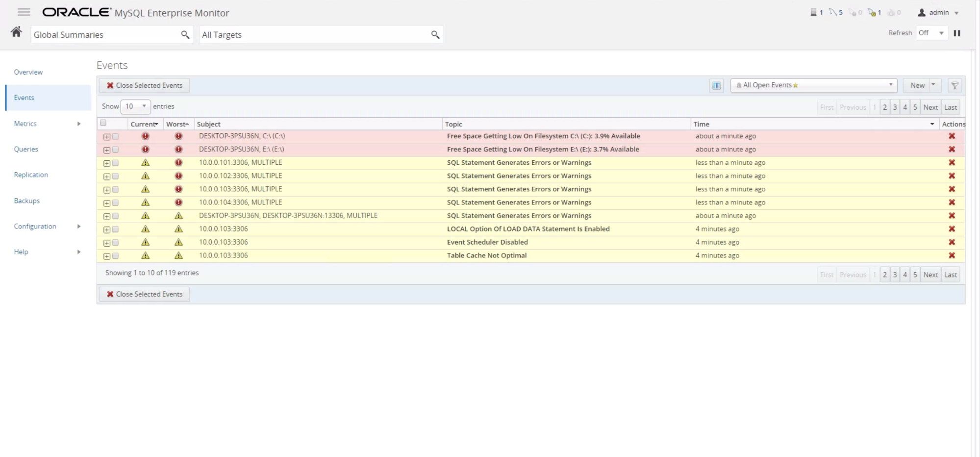This screenshot has height=457, width=980.
Task: Close the LOCAL Option Of LOAD DATA event
Action: click(952, 229)
